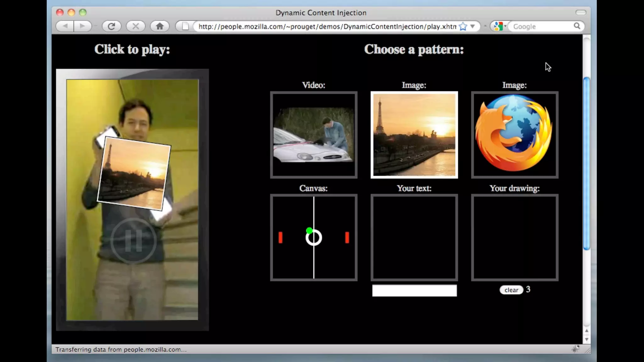
Task: Click the search magnifier icon
Action: (577, 26)
